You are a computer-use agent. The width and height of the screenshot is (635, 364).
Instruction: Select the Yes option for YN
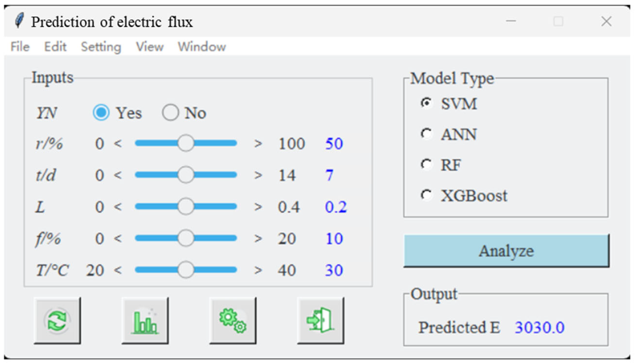tap(101, 113)
